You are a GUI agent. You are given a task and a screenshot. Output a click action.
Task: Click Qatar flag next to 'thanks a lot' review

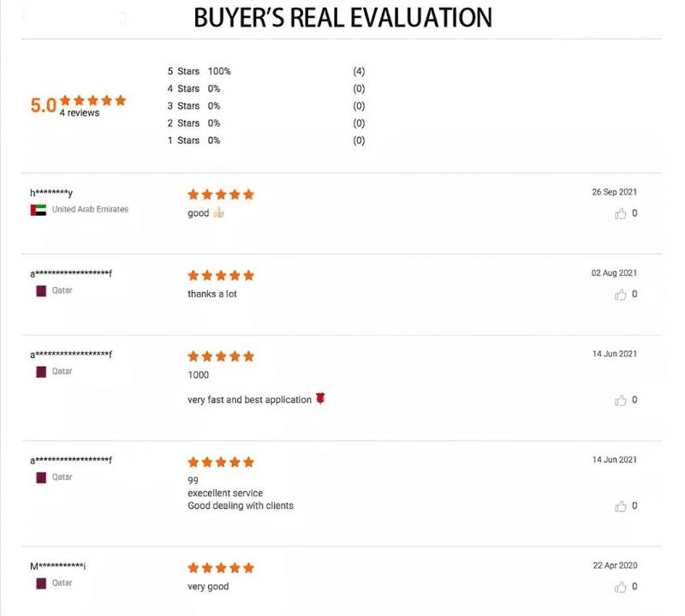pos(41,290)
